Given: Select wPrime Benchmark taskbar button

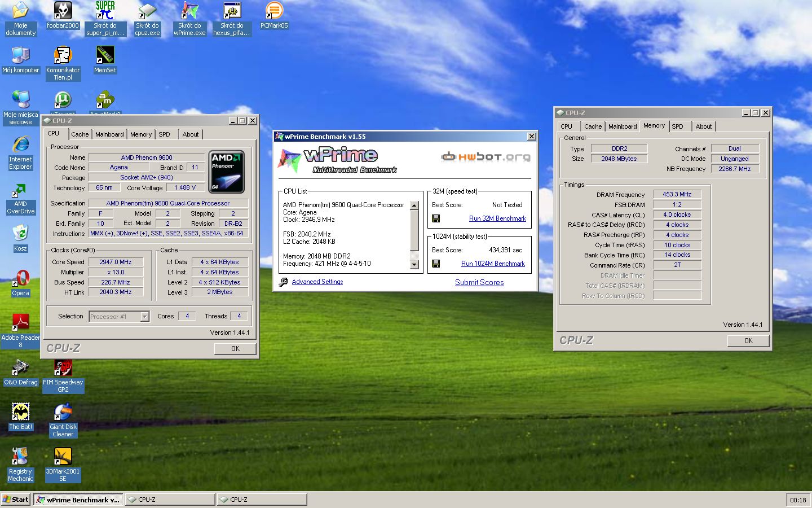Looking at the screenshot, I should pos(78,500).
